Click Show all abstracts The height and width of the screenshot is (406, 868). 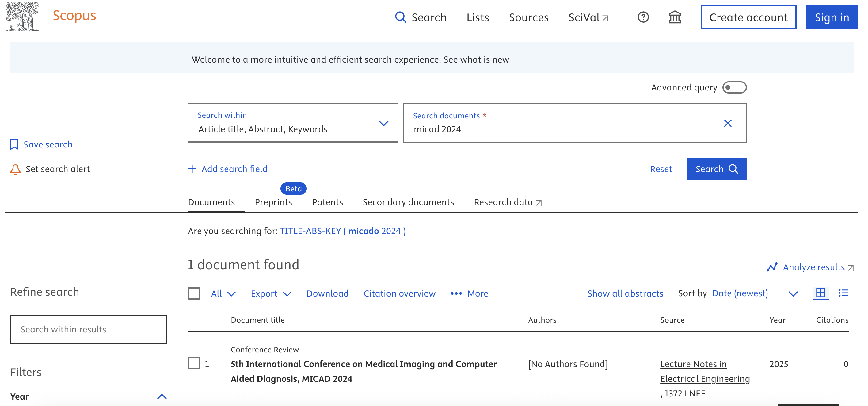pos(625,293)
